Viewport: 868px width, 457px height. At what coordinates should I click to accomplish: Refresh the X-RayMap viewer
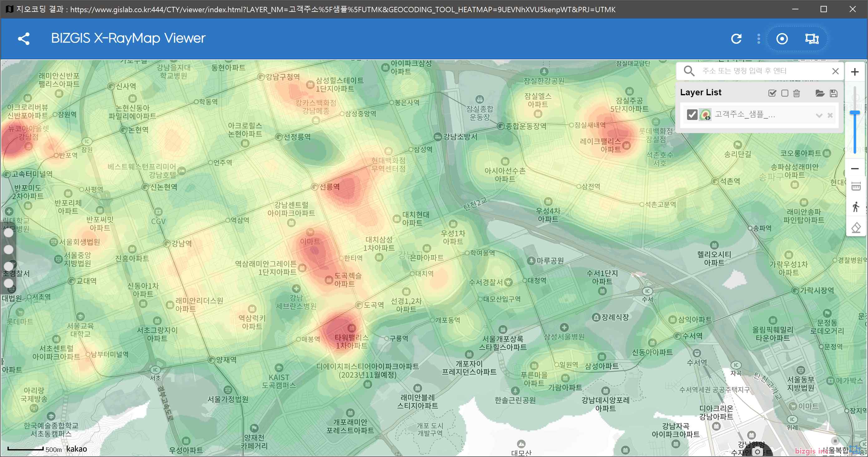737,39
